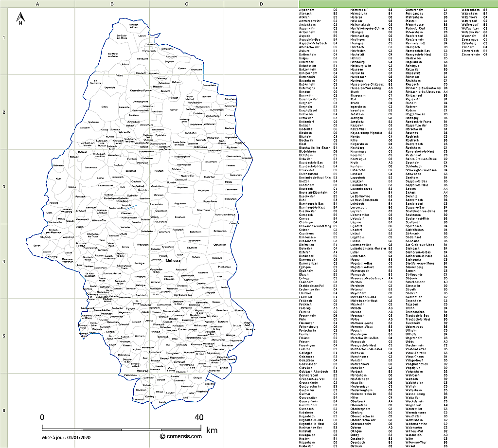Click the Kaysersberg-Vignoble label on the map
This screenshot has width=498, height=448.
pyautogui.click(x=141, y=90)
